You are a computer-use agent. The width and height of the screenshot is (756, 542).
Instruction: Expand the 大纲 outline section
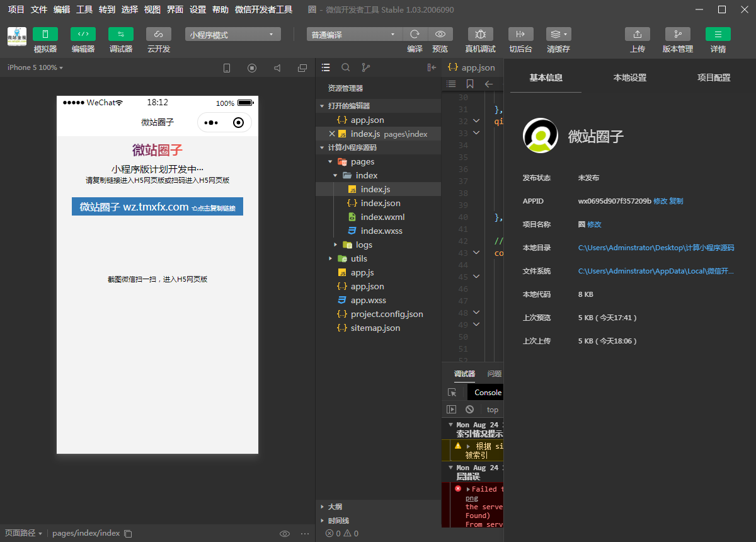(378, 507)
